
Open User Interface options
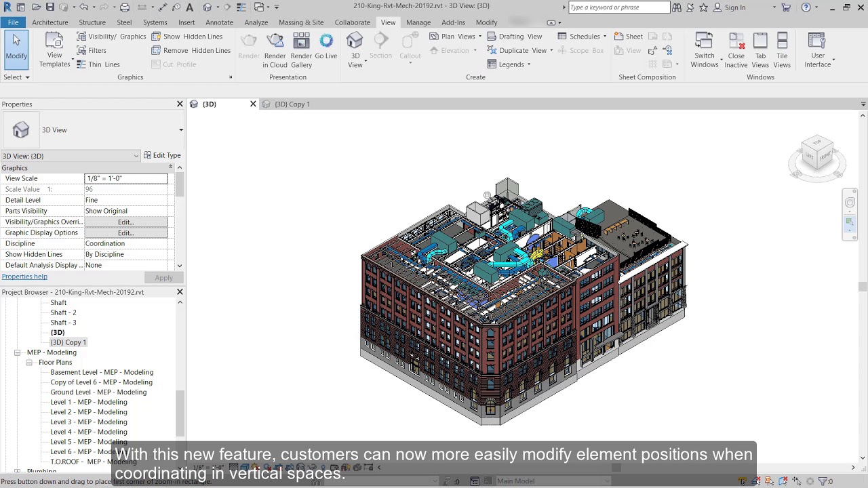pos(818,50)
